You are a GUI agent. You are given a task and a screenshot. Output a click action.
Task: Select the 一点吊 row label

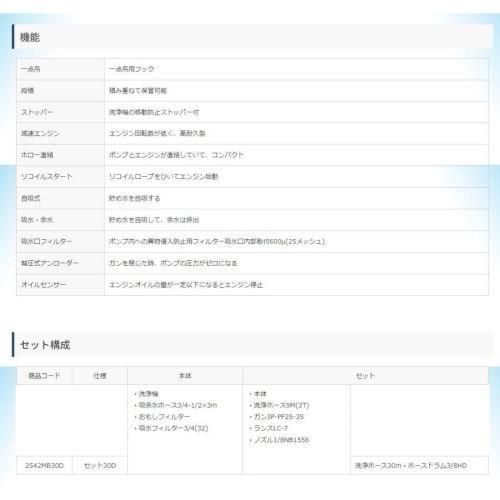pos(31,69)
